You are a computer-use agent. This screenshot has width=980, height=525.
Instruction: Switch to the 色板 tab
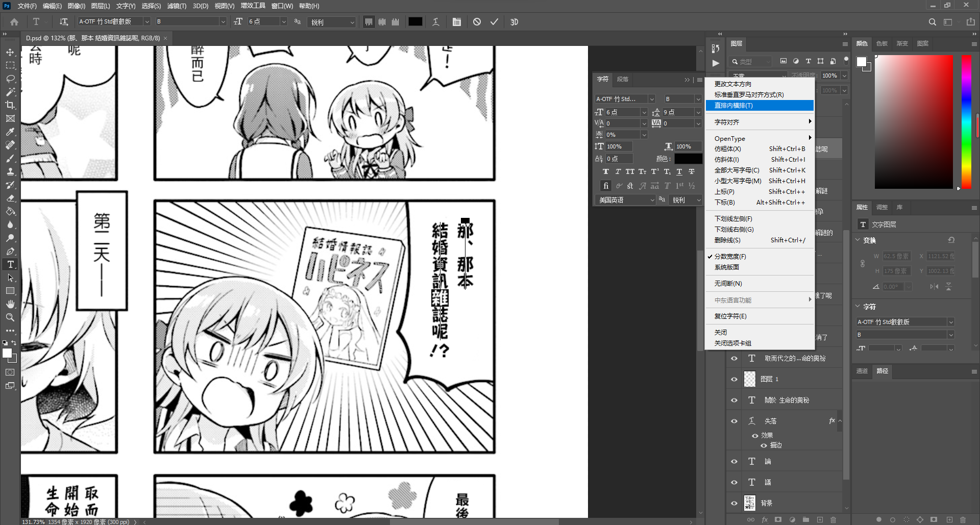(x=882, y=43)
